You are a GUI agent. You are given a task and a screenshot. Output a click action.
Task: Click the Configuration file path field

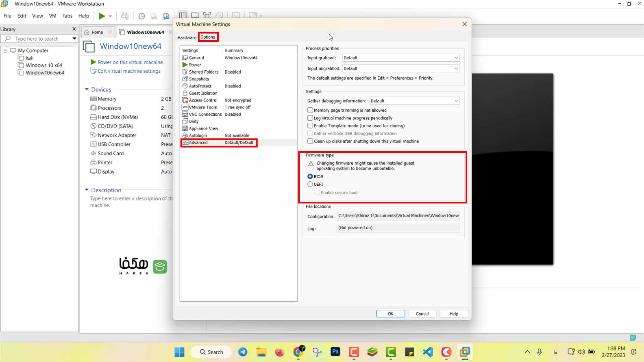tap(398, 216)
